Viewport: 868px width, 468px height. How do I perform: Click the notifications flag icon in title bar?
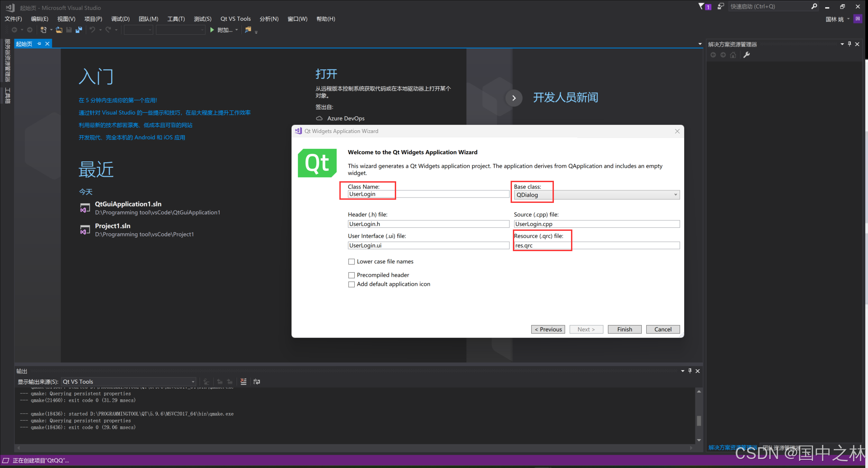coord(704,6)
